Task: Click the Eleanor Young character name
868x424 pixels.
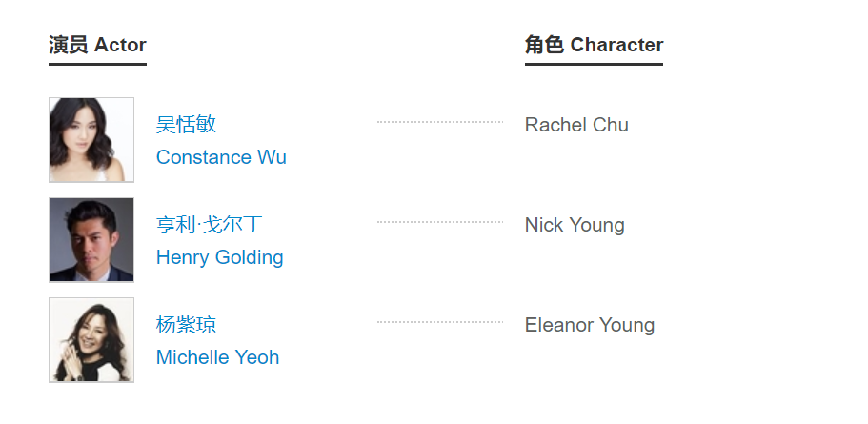Action: coord(590,325)
